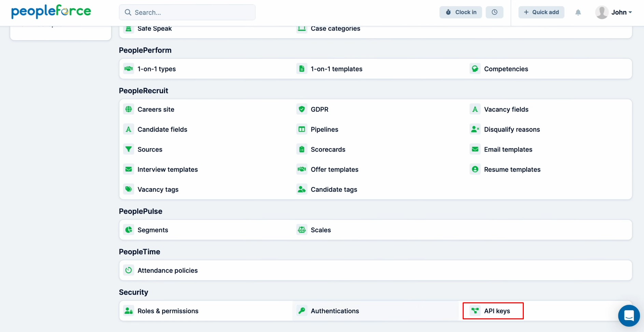The image size is (644, 332).
Task: Open the Competencies settings
Action: [x=506, y=69]
